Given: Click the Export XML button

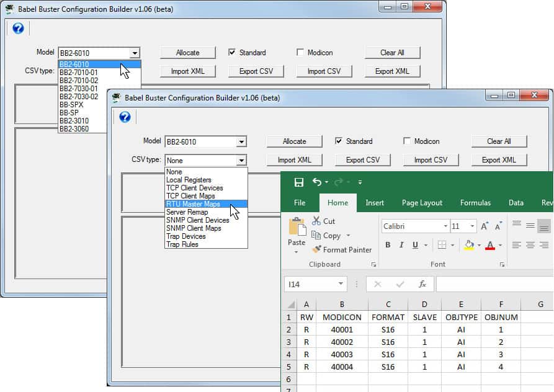Looking at the screenshot, I should [499, 160].
